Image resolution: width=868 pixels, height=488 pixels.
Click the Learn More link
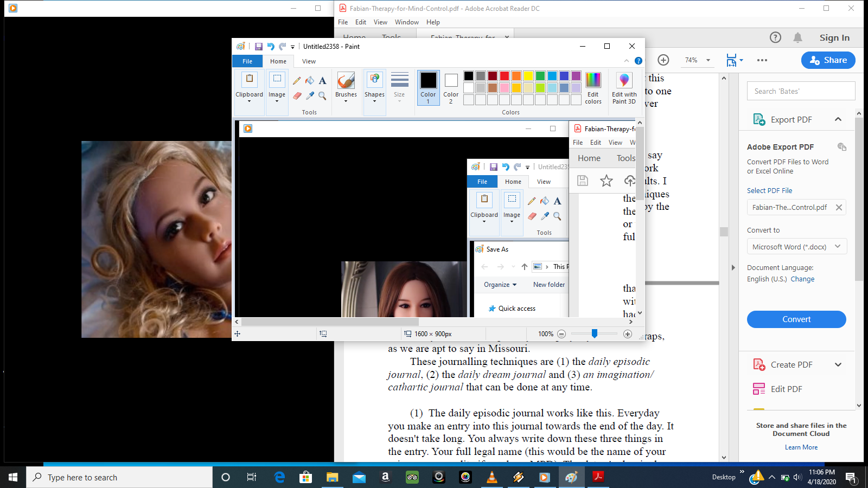[801, 447]
